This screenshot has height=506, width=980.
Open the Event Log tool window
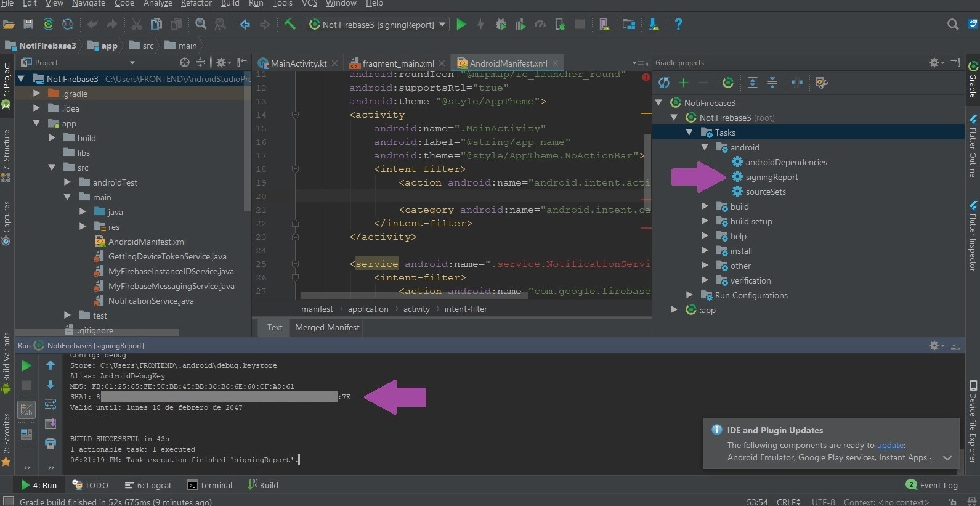click(932, 485)
